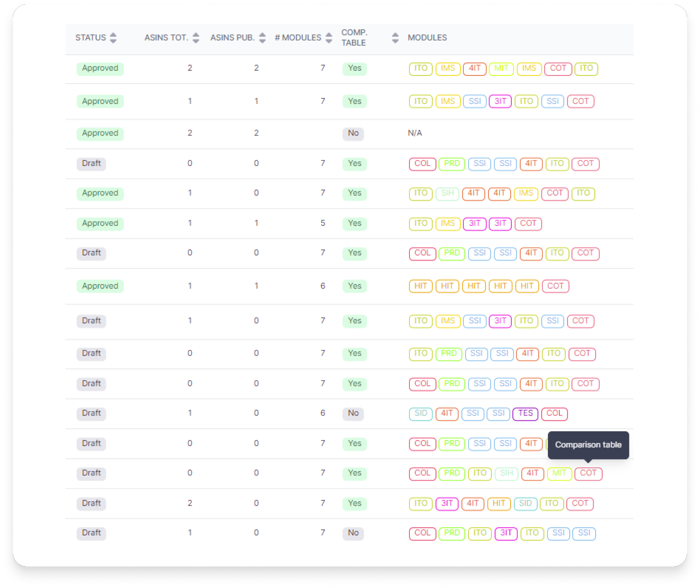Click PRD tag in the row ending with two SSI tags

tap(452, 533)
